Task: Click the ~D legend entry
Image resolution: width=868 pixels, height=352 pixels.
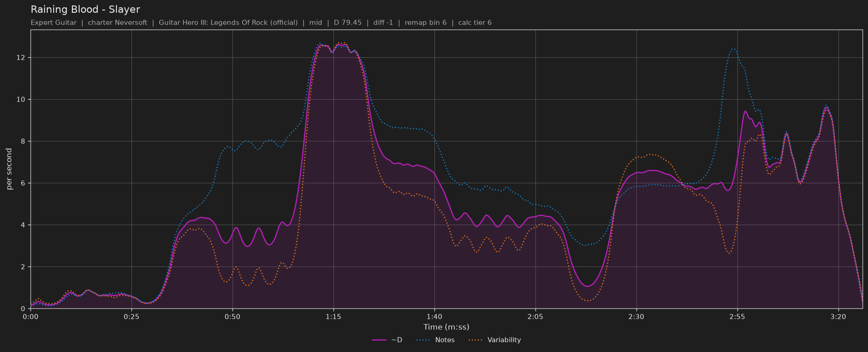Action: (387, 340)
